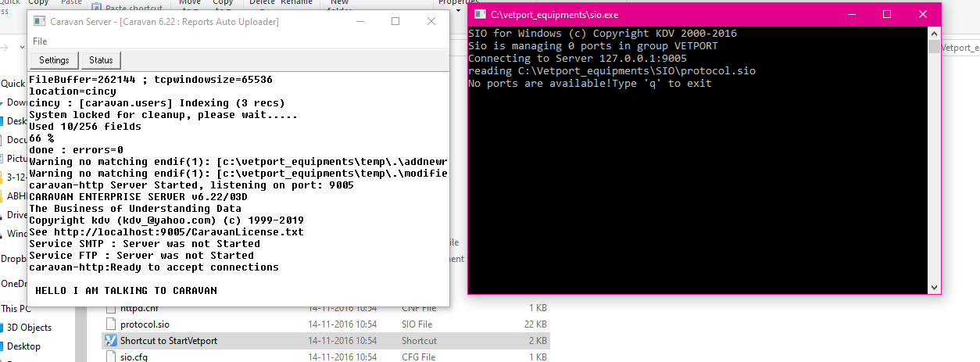Click 'reading C:\Vetport_equipments\SIO\protocol.sio' console line

click(612, 71)
